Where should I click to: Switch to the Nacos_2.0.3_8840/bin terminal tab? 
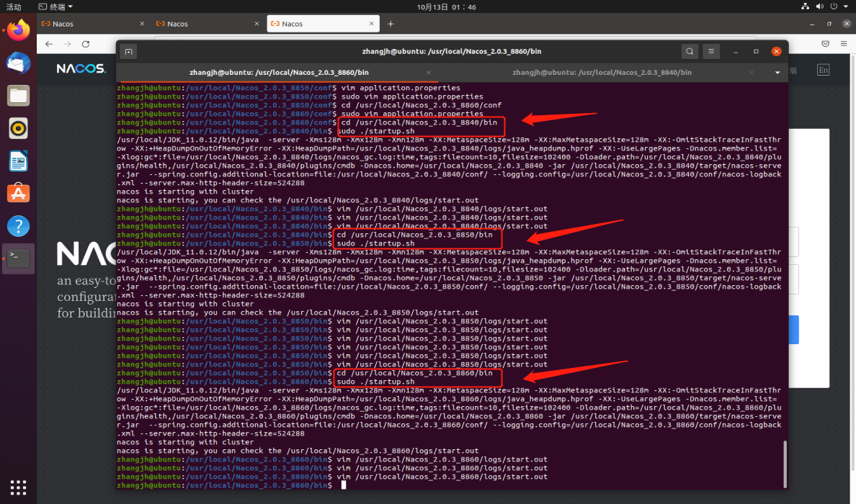pyautogui.click(x=602, y=73)
